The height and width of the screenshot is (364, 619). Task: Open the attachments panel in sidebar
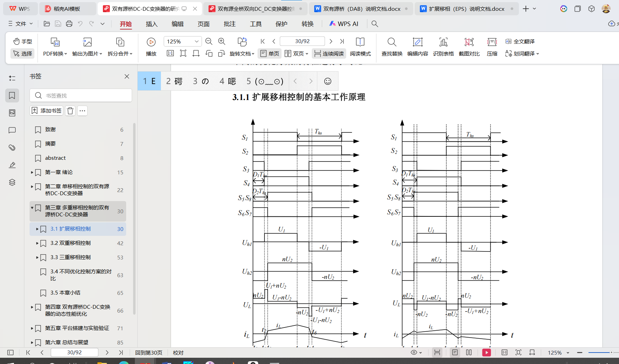pyautogui.click(x=12, y=148)
